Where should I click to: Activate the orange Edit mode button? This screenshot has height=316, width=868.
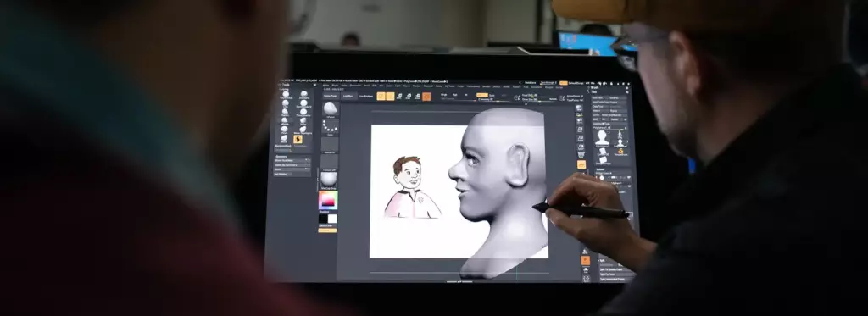381,97
